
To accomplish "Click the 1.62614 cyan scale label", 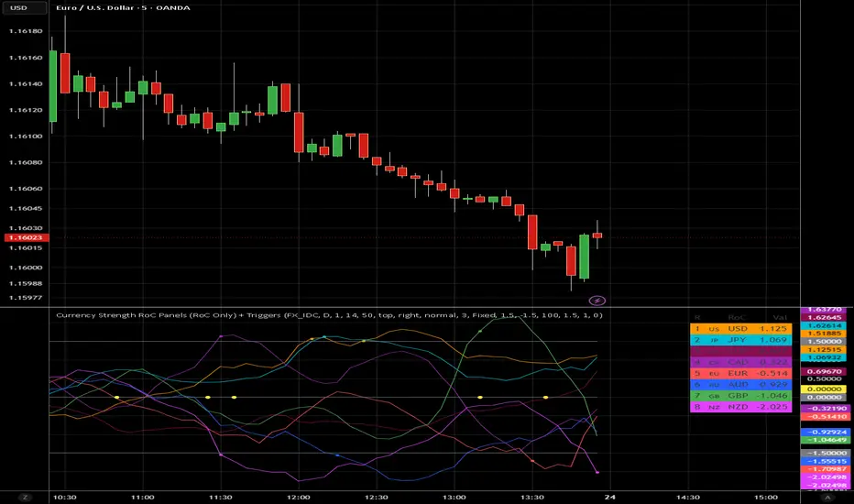I will click(x=824, y=325).
